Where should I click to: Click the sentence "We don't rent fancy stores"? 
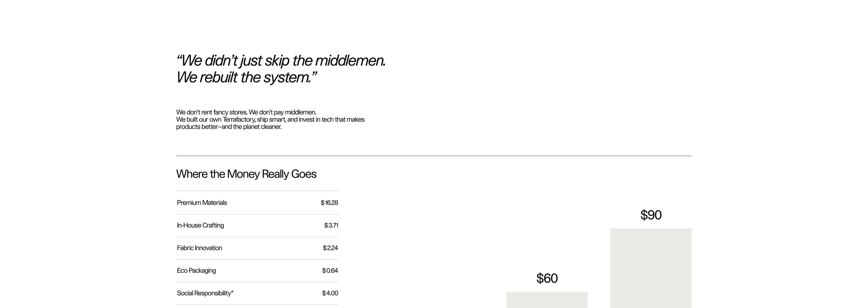point(212,112)
